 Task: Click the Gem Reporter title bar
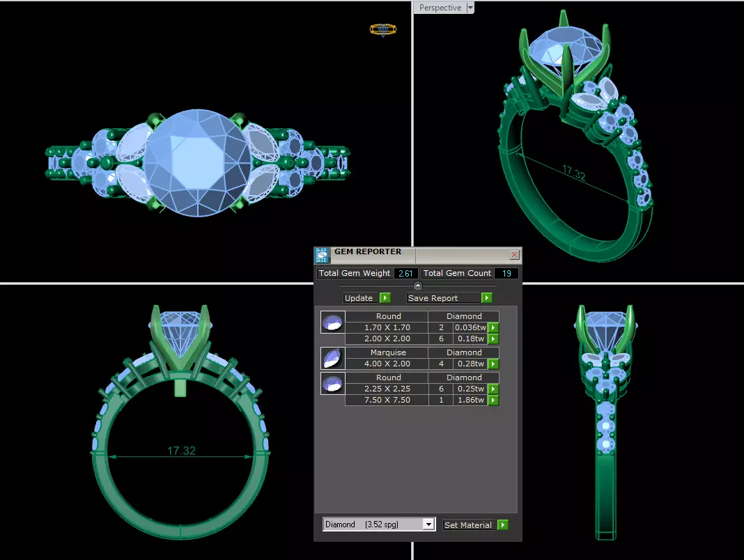417,254
